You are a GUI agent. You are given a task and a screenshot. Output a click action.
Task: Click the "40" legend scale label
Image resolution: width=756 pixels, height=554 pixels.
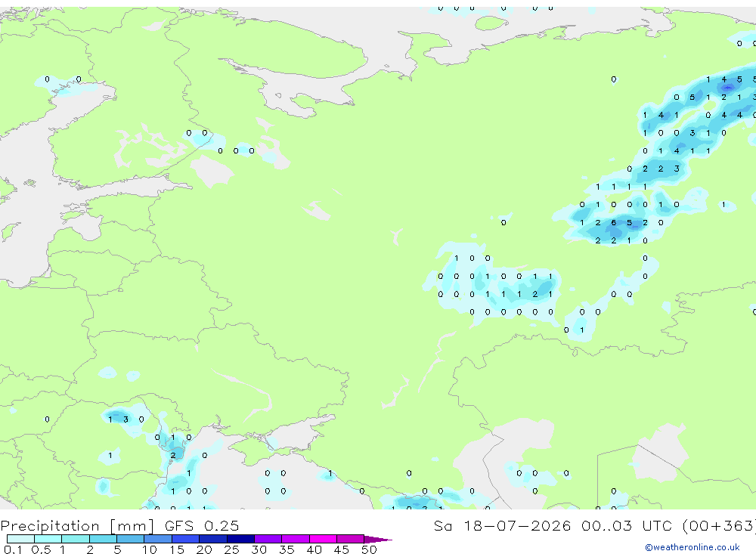click(x=314, y=549)
